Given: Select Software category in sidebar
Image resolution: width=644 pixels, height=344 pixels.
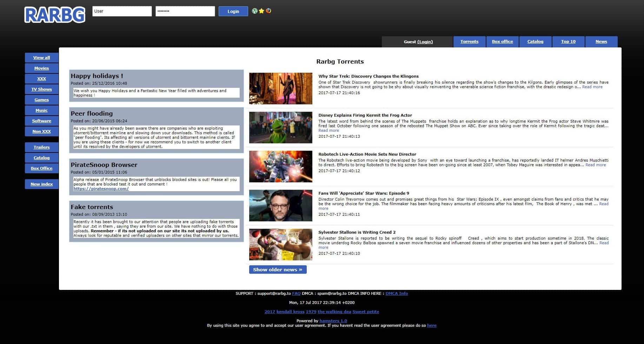Looking at the screenshot, I should tap(42, 121).
